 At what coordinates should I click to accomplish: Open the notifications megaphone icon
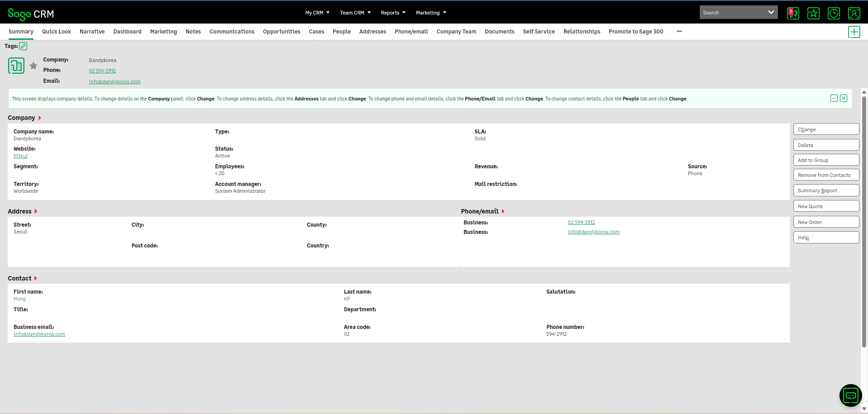coord(793,13)
